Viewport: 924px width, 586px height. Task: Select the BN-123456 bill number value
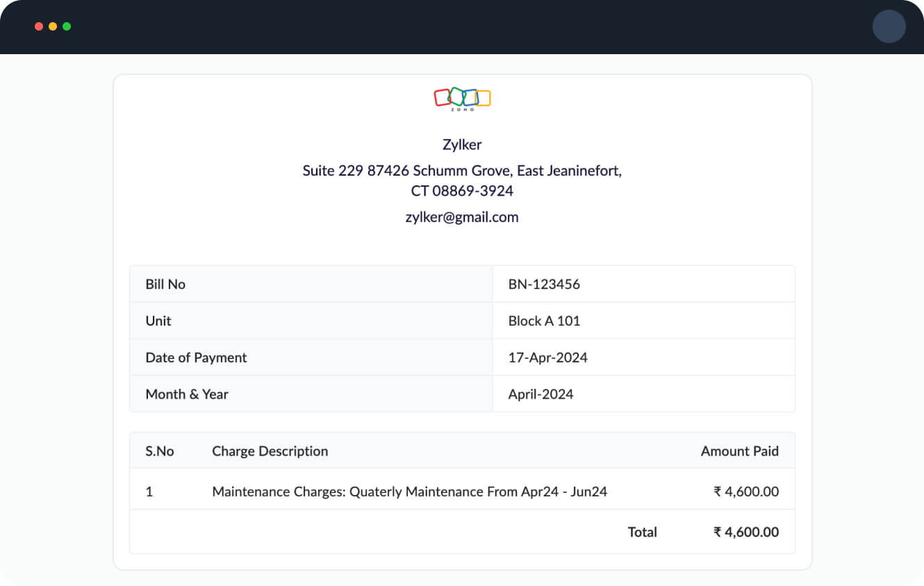(x=544, y=283)
